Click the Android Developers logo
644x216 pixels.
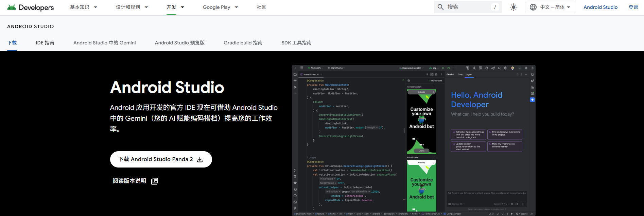tap(31, 7)
